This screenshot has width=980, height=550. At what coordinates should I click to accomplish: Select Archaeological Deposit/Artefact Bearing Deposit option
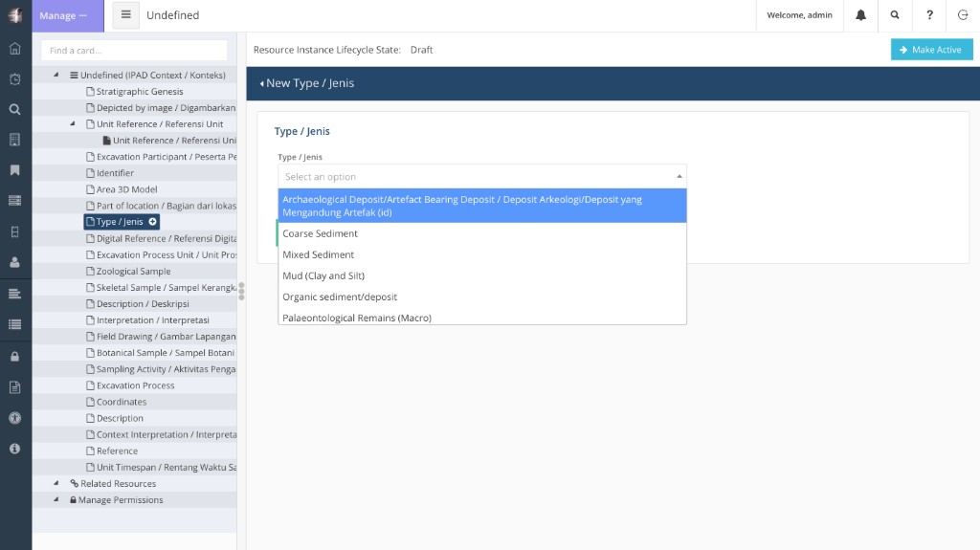(x=482, y=206)
